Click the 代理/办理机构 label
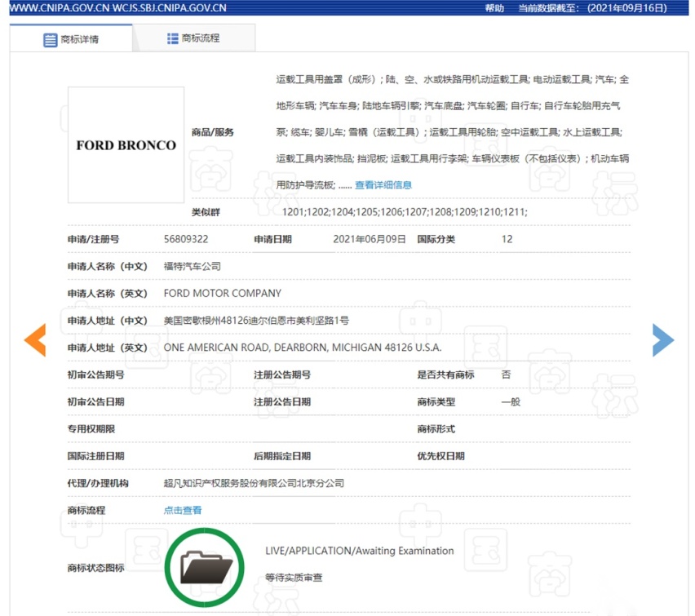Viewport: 695px width, 616px height. [x=98, y=483]
